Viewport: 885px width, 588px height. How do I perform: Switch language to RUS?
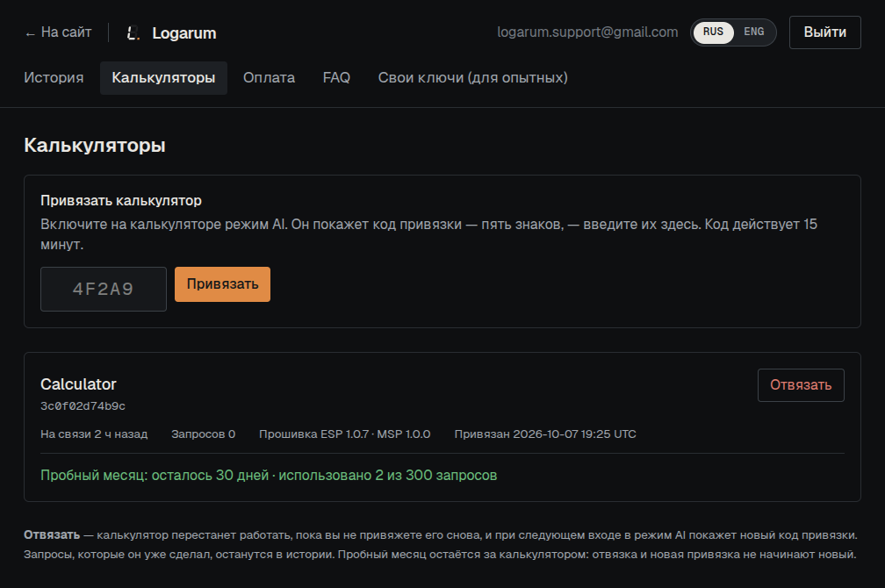[x=713, y=32]
